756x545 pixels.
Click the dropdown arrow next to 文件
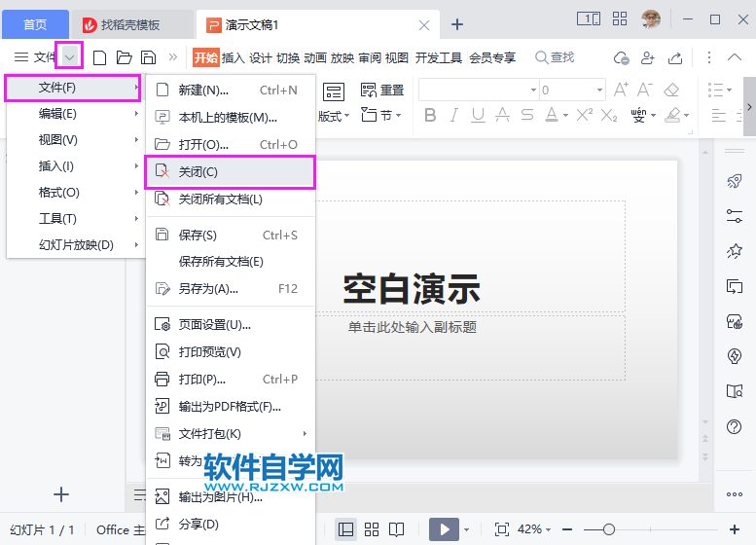tap(70, 57)
